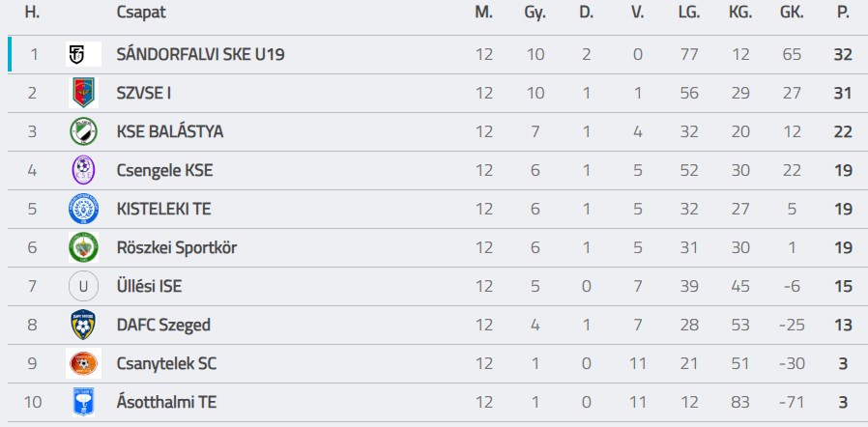This screenshot has width=868, height=427.
Task: Click the Csengele KSE purple logo
Action: (x=83, y=170)
